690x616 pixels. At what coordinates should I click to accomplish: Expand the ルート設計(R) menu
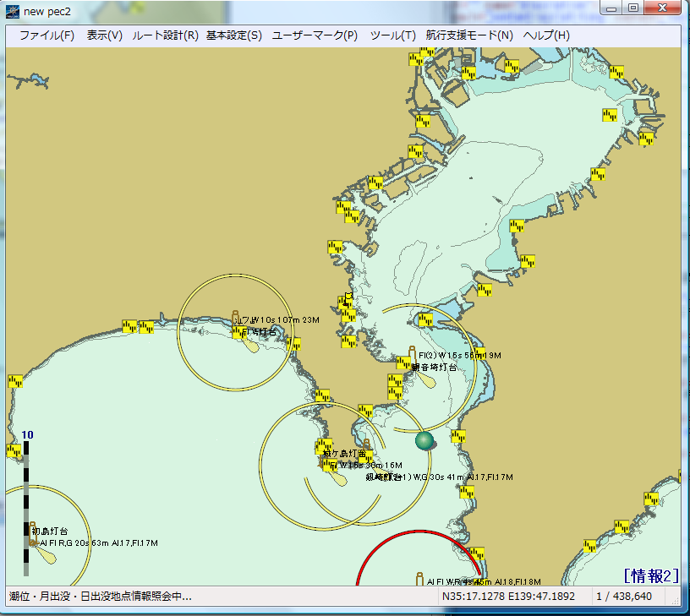point(165,35)
